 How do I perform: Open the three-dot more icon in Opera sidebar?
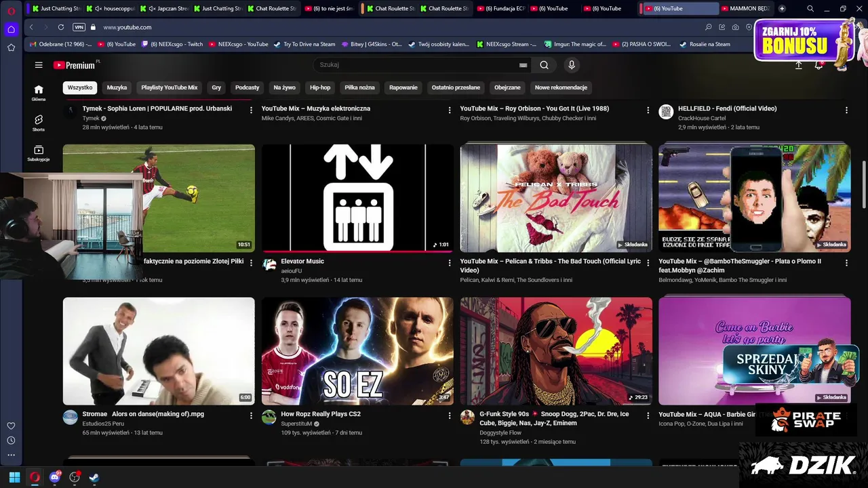[x=11, y=455]
